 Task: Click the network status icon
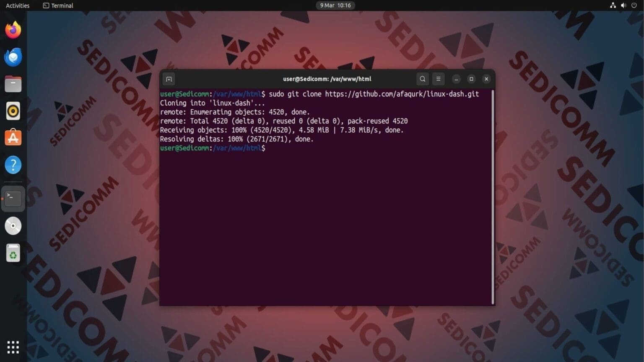pos(613,5)
